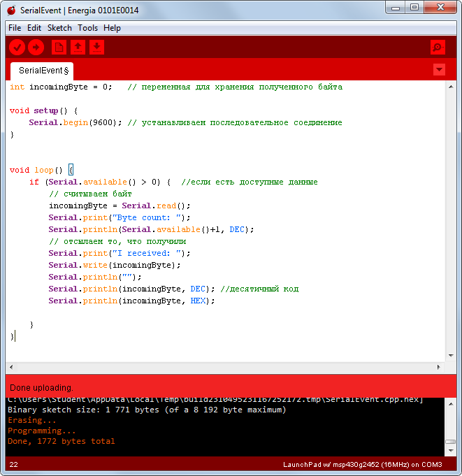Click 'Serial.print("I received: ");' line
This screenshot has height=476, width=462.
coord(120,253)
